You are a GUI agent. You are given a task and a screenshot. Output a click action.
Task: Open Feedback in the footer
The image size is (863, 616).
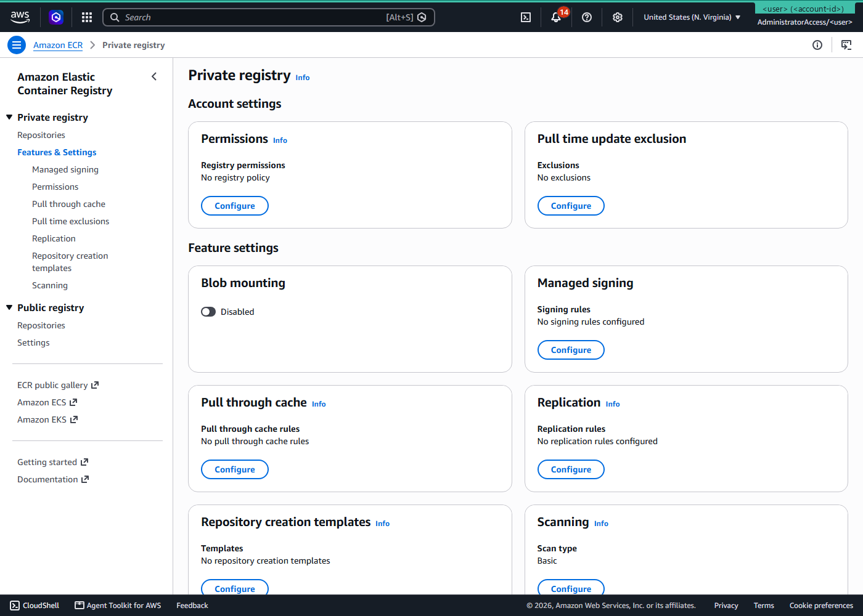192,606
